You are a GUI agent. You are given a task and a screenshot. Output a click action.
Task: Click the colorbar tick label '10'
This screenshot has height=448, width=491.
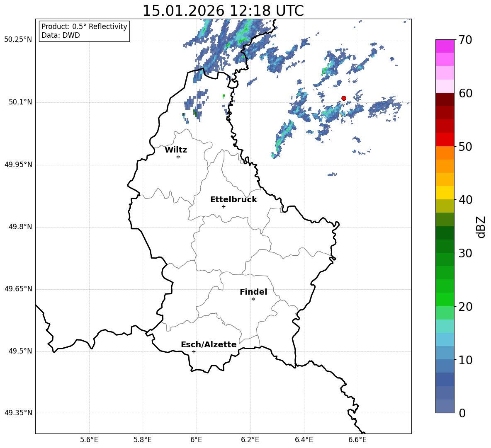[x=465, y=360]
